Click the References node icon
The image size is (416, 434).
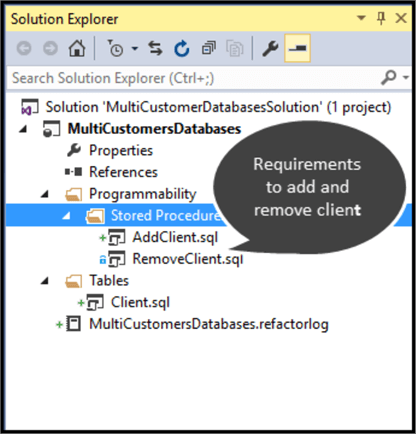[x=73, y=172]
